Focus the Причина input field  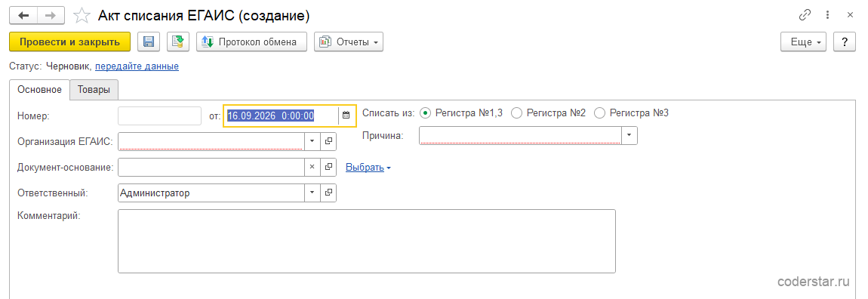[x=521, y=136]
